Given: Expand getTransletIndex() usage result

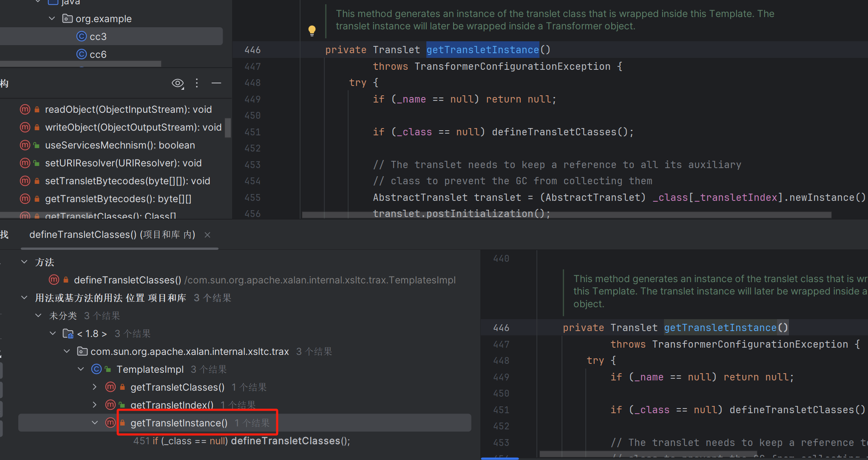Looking at the screenshot, I should coord(95,405).
